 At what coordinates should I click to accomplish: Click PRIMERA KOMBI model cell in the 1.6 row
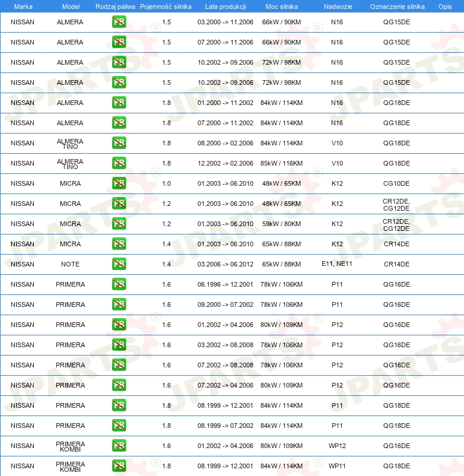pos(70,446)
